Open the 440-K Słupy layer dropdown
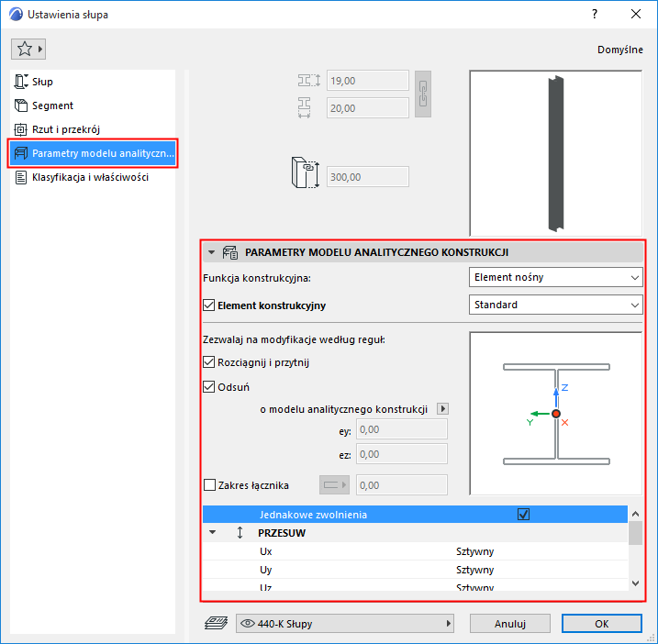The image size is (658, 644). (x=345, y=624)
